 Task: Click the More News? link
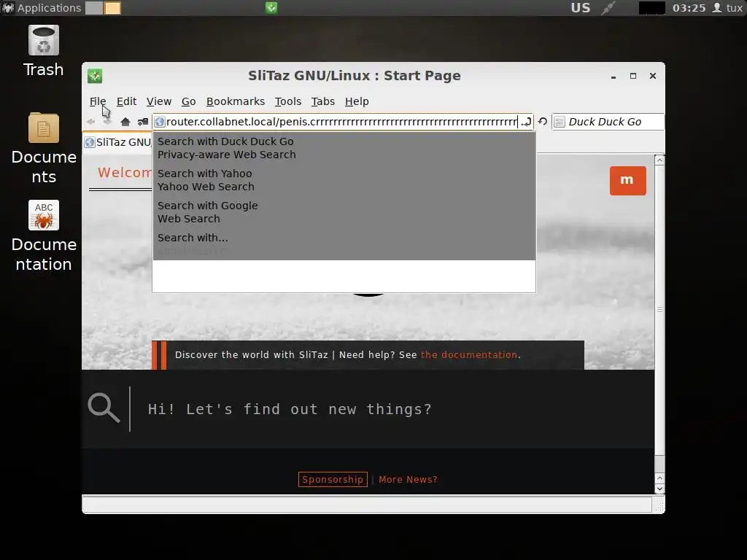pyautogui.click(x=408, y=480)
